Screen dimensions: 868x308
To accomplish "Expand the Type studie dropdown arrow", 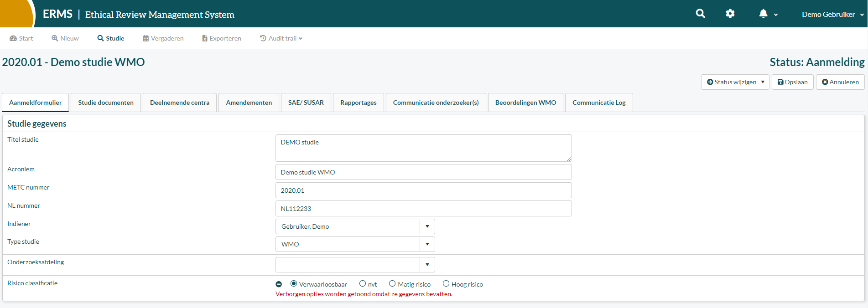I will [x=427, y=244].
